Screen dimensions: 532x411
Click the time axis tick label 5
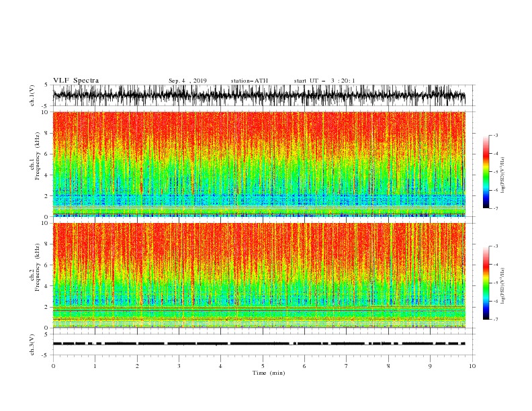pos(263,366)
